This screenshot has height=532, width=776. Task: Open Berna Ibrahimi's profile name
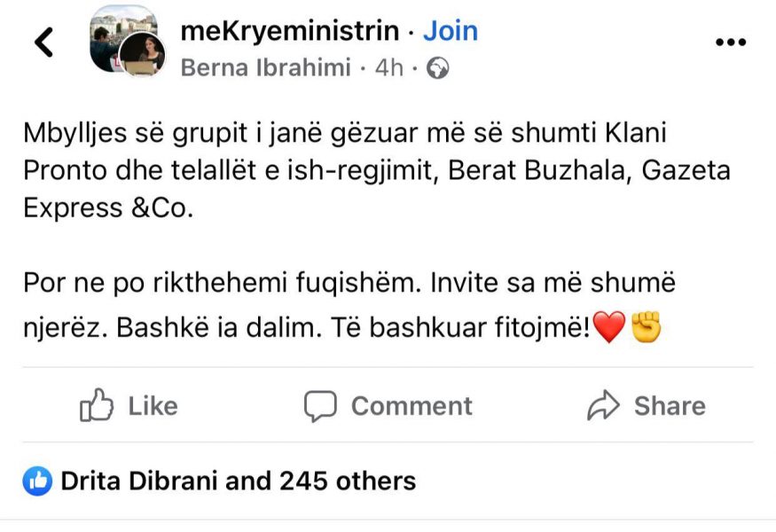click(266, 68)
